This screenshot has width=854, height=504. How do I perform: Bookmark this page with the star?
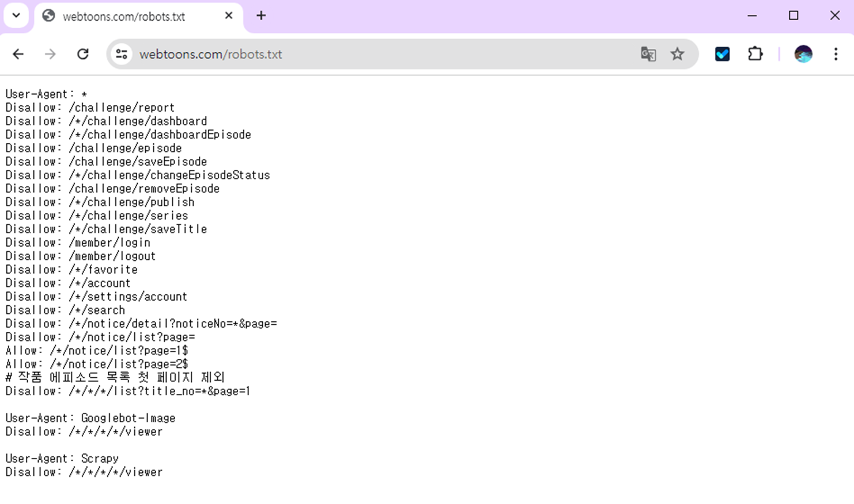(677, 54)
